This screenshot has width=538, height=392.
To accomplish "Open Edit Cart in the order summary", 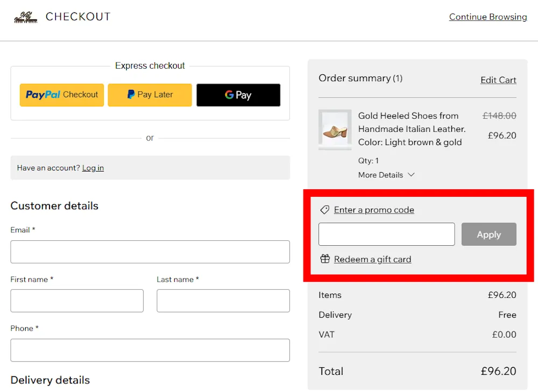I will point(498,80).
